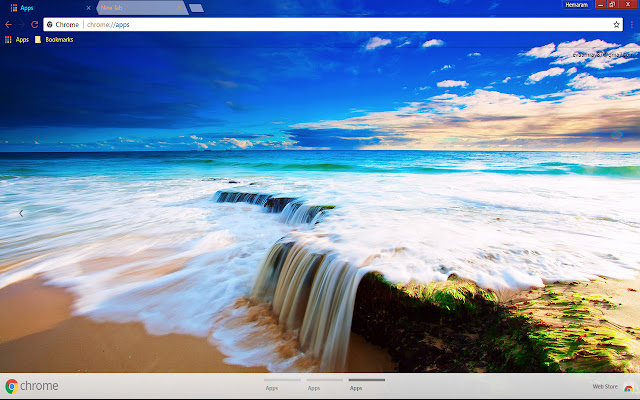Open the Bookmarks folder in bookmarks bar
The width and height of the screenshot is (640, 400).
[54, 40]
